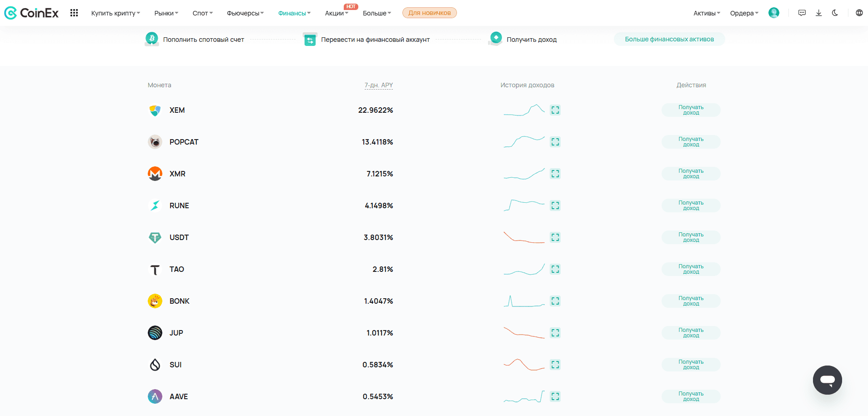This screenshot has height=416, width=868.
Task: Expand the Спот dropdown menu
Action: tap(203, 13)
